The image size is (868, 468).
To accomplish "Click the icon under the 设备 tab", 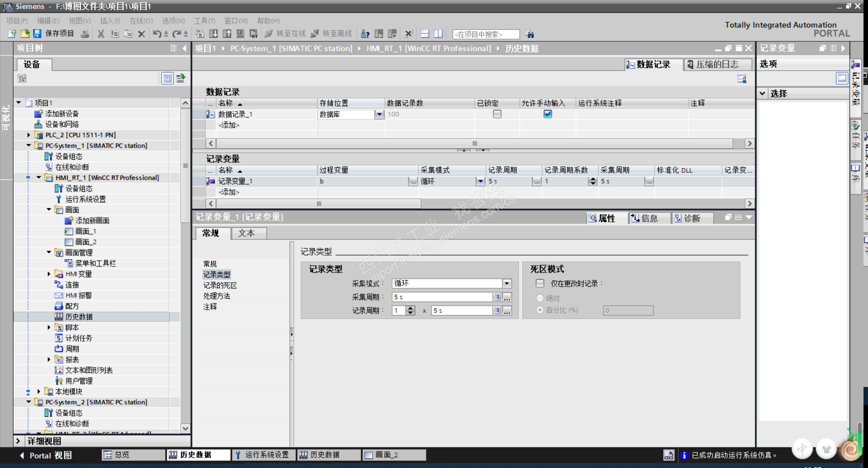I will 22,78.
